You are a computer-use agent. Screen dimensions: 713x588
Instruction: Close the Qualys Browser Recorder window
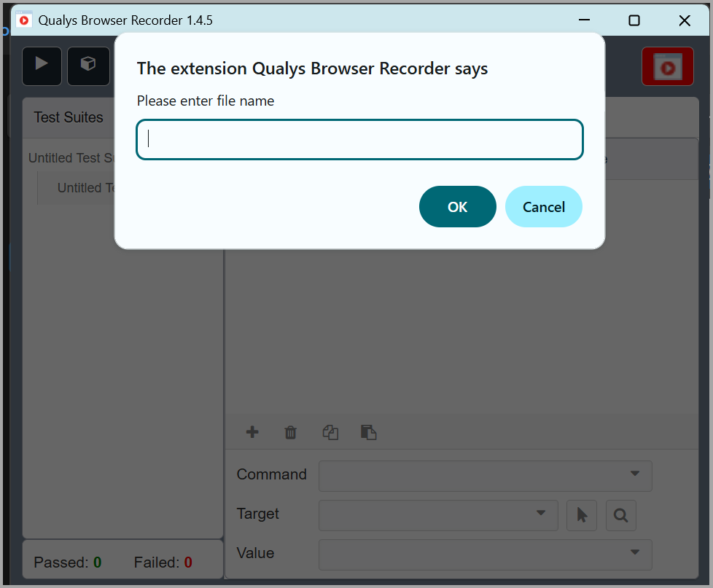[685, 20]
